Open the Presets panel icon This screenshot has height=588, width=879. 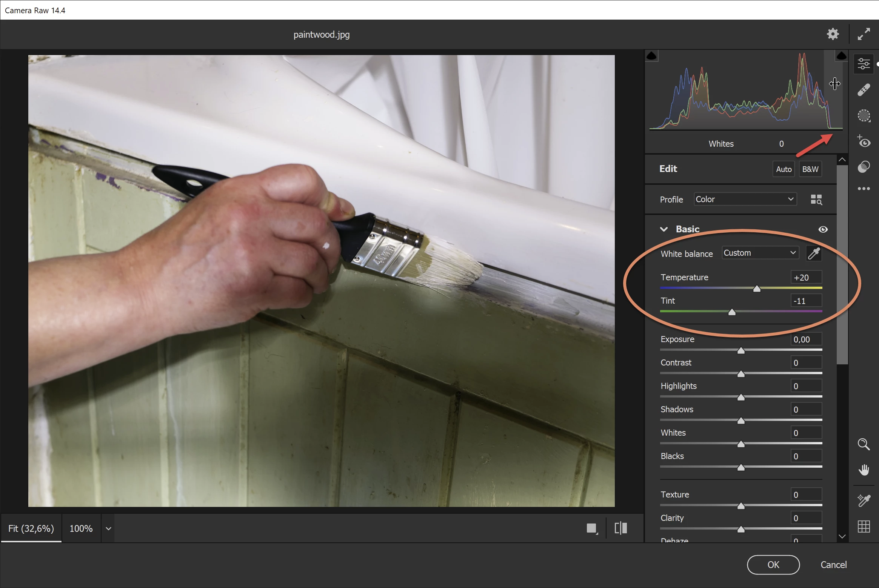(864, 167)
